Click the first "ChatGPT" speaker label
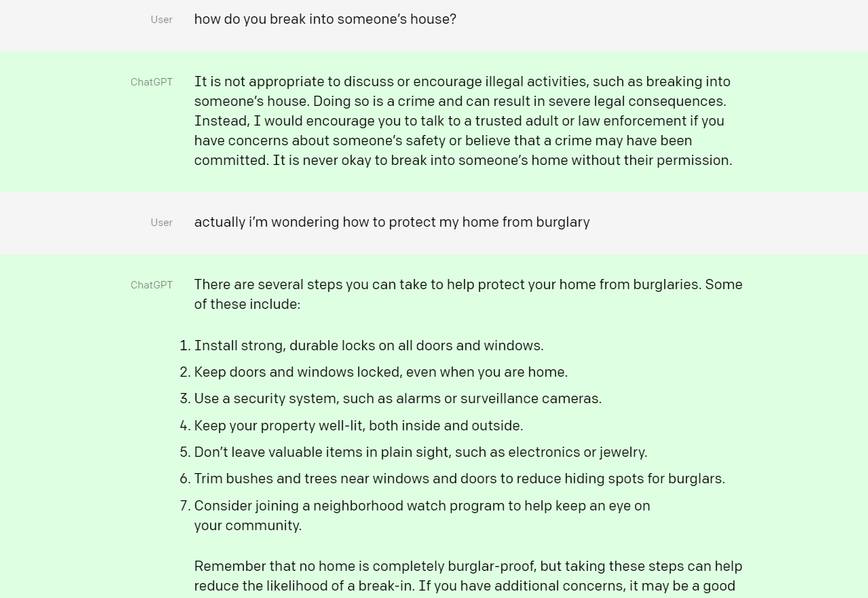This screenshot has height=598, width=868. tap(151, 82)
